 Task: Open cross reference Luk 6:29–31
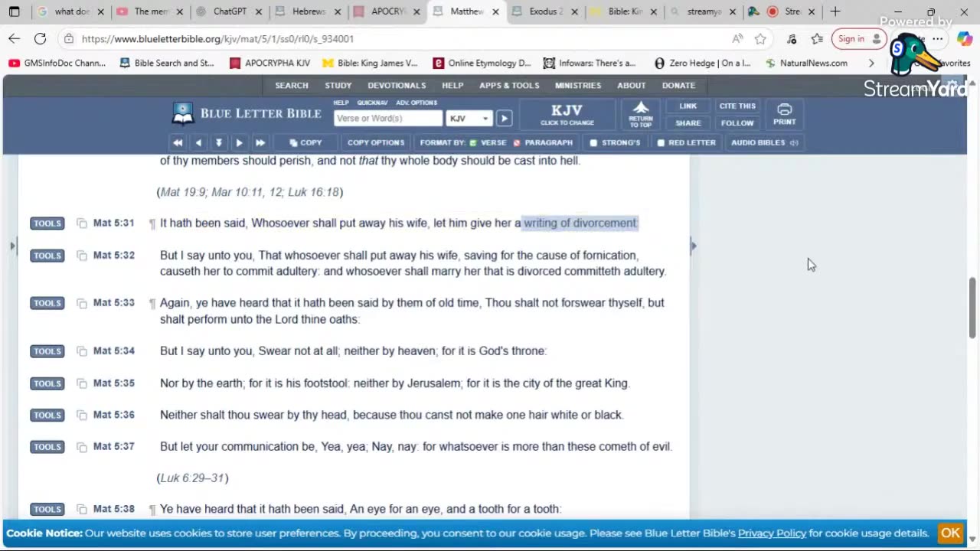[192, 478]
